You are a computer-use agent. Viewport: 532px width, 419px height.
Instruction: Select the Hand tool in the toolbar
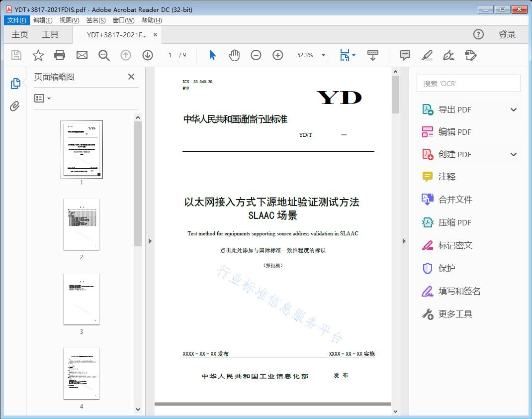tap(234, 55)
